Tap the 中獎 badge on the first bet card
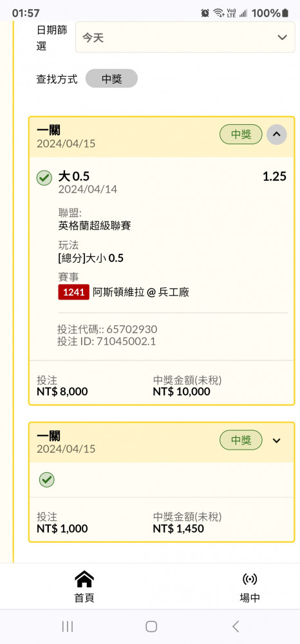300x644 pixels. point(241,135)
